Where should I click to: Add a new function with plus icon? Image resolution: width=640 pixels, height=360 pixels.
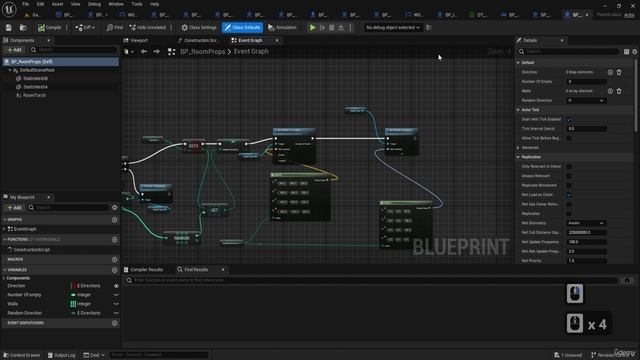(115, 240)
